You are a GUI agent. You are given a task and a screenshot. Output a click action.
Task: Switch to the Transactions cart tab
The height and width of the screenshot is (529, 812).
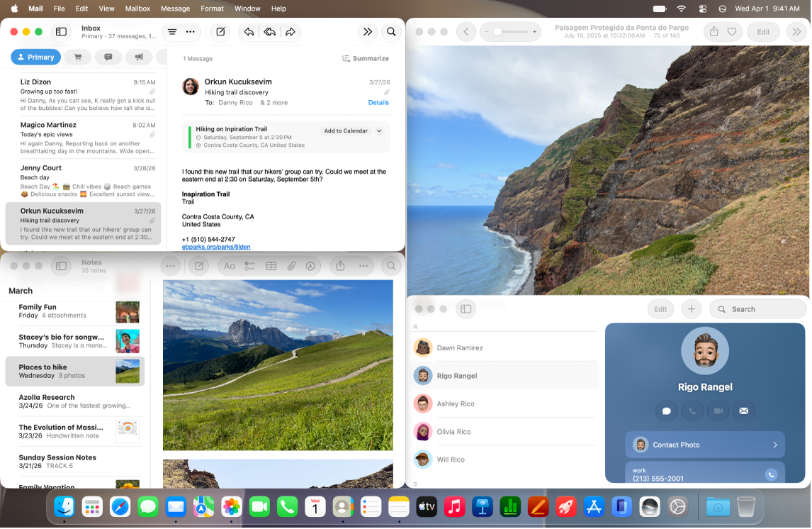[x=78, y=57]
